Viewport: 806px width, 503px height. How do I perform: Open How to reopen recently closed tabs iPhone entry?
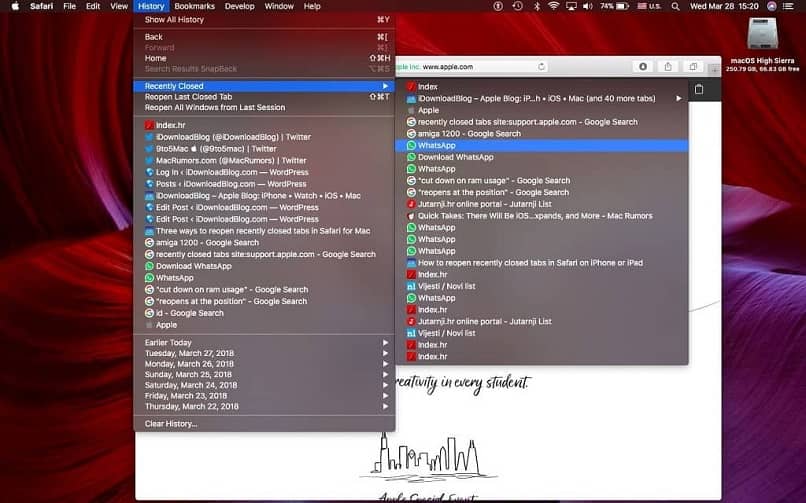click(542, 263)
